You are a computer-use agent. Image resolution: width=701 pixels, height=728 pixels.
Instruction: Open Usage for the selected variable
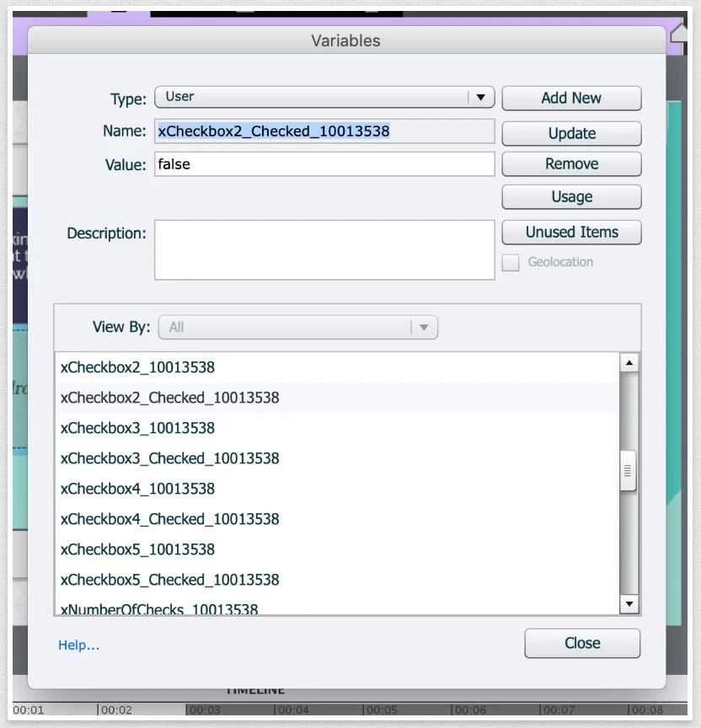pyautogui.click(x=571, y=197)
